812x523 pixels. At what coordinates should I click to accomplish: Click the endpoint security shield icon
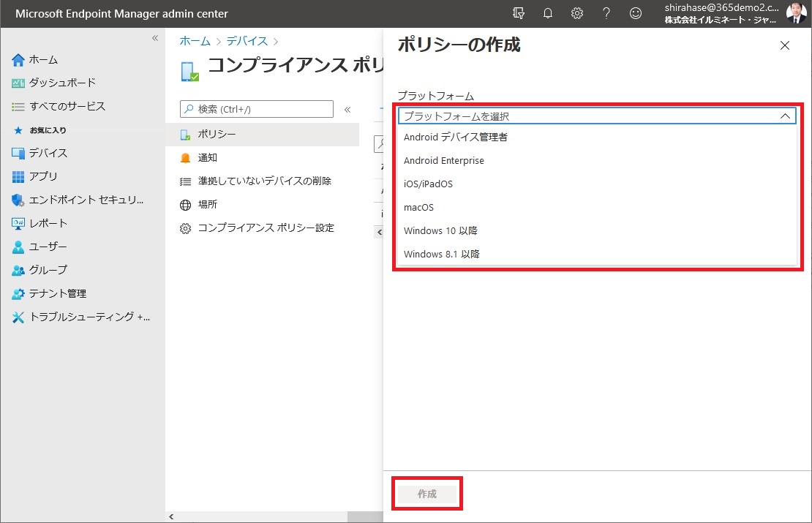coord(18,200)
